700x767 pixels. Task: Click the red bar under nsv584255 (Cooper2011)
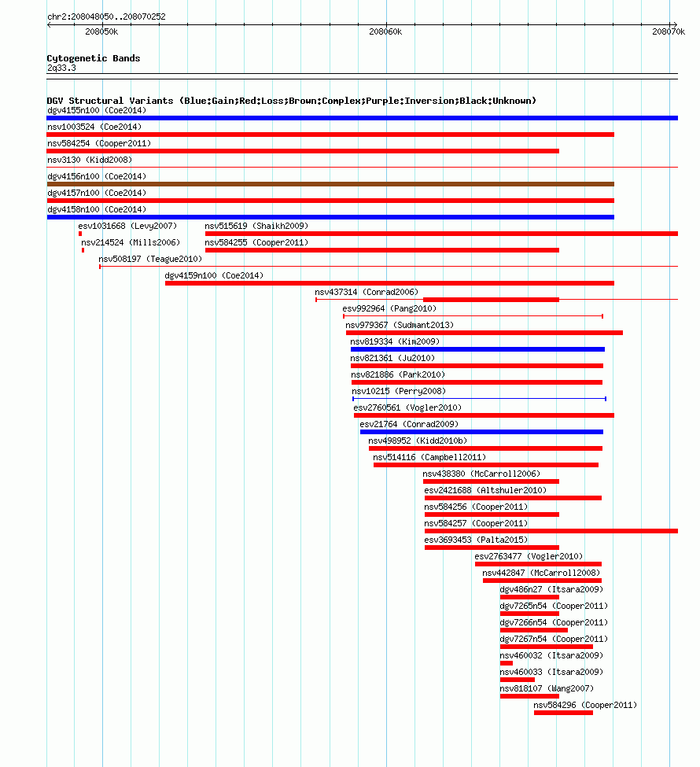(x=382, y=250)
